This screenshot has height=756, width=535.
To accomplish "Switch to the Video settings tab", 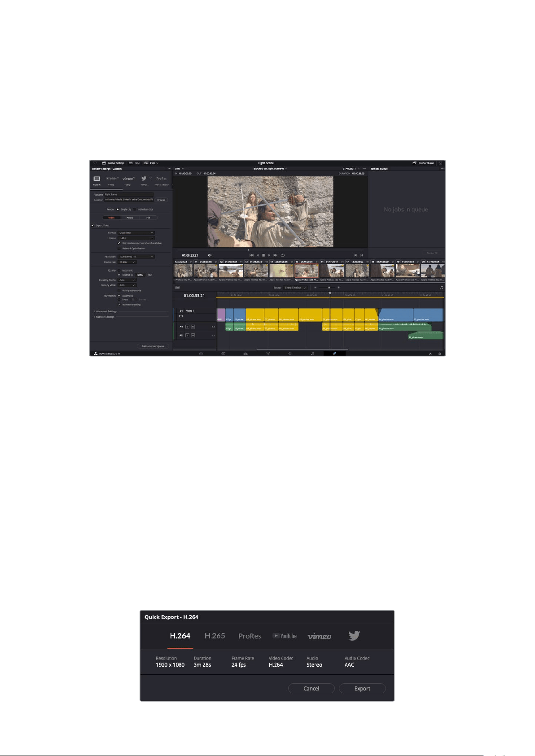I will coord(111,218).
